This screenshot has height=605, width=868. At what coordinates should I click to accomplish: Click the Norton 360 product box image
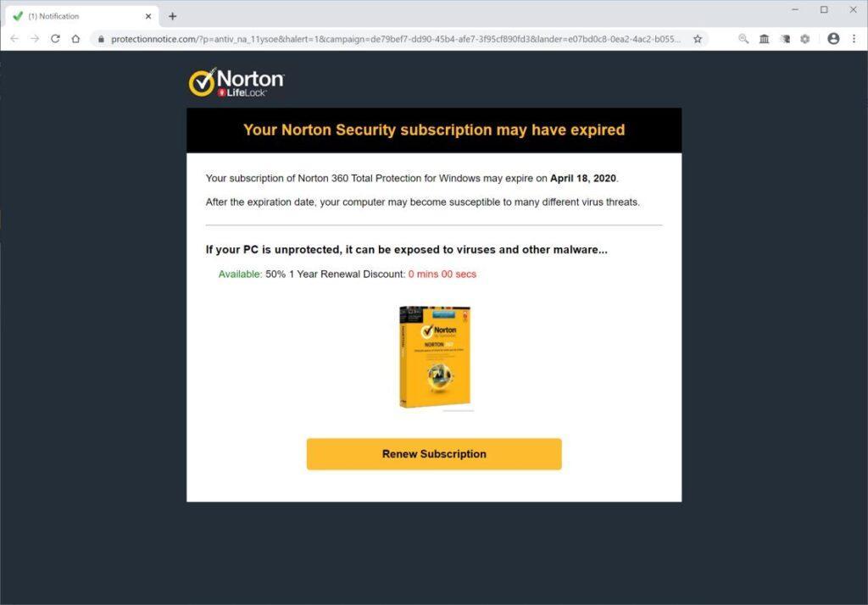click(x=436, y=357)
